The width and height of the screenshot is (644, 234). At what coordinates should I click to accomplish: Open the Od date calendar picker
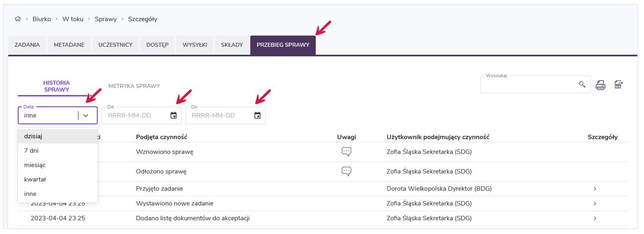click(173, 115)
